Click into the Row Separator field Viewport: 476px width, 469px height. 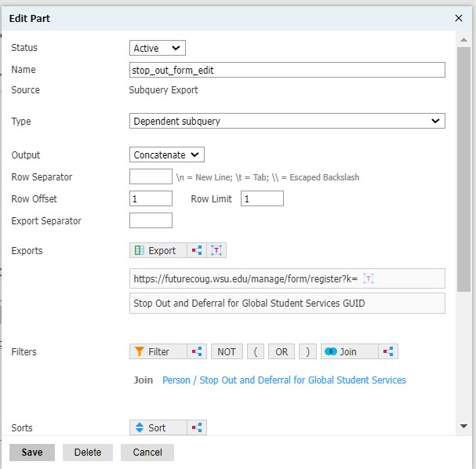(x=151, y=176)
